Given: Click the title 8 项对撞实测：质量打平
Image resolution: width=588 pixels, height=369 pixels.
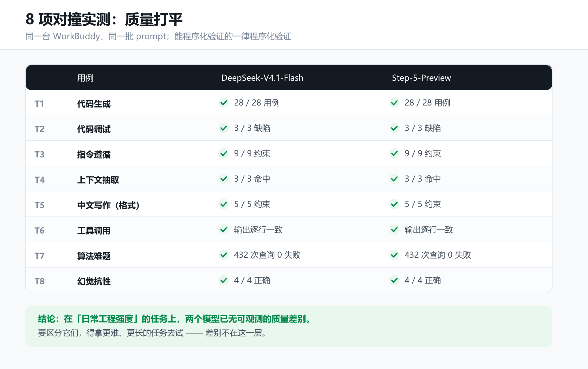Looking at the screenshot, I should tap(104, 19).
